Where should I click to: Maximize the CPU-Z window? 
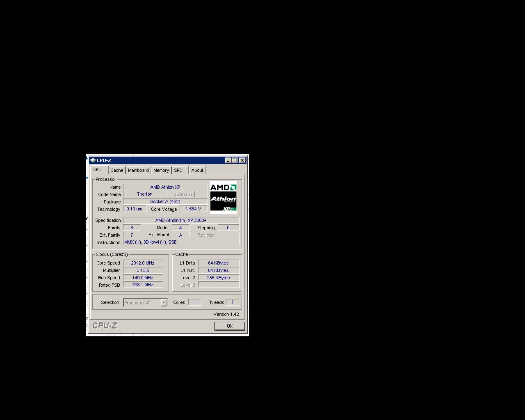coord(235,160)
